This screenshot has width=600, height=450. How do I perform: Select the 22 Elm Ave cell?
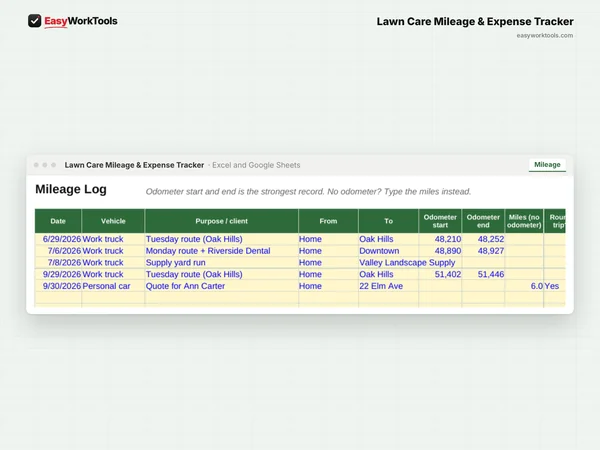pos(388,286)
